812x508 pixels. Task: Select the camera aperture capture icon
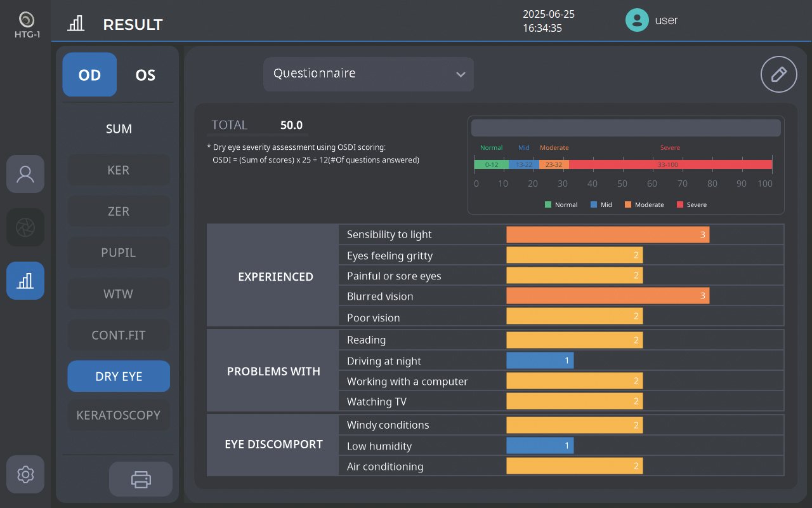click(x=25, y=227)
